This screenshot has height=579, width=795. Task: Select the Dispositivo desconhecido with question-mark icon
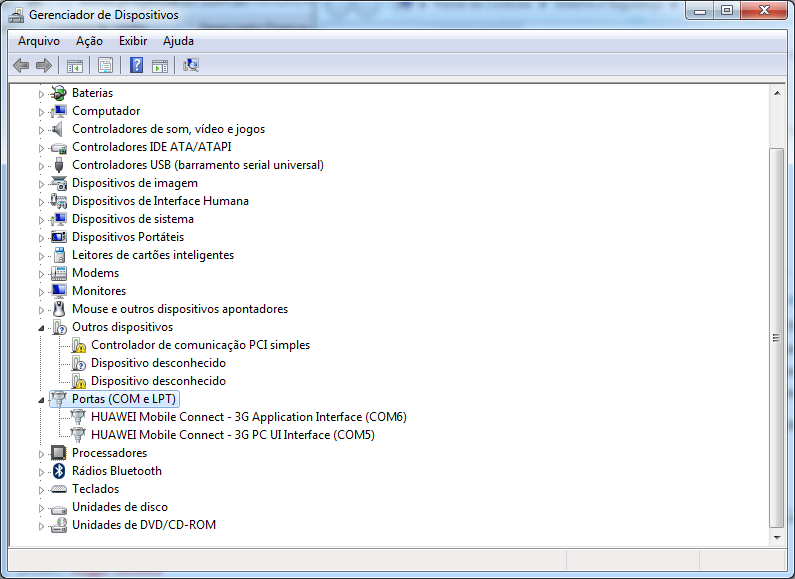coord(158,363)
